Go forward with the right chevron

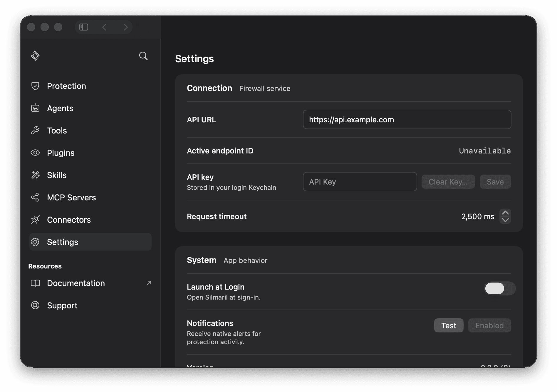(126, 27)
